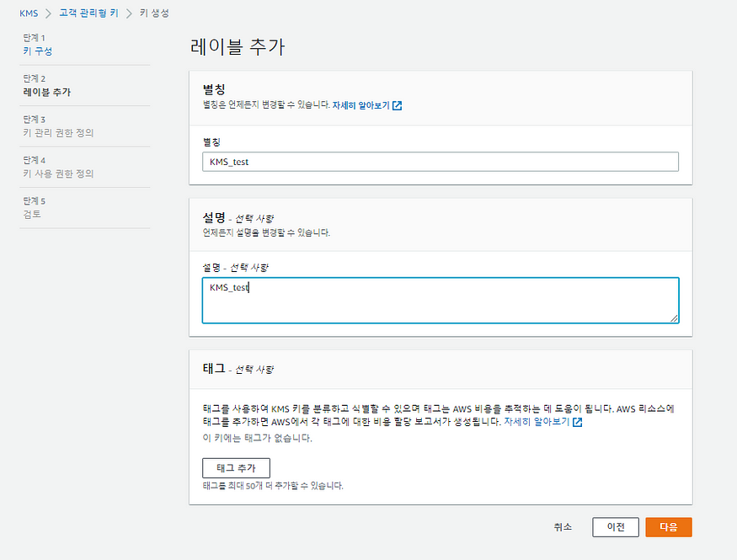Screen dimensions: 737x560
Task: Click external link icon beside 별칭 help link
Action: 398,106
